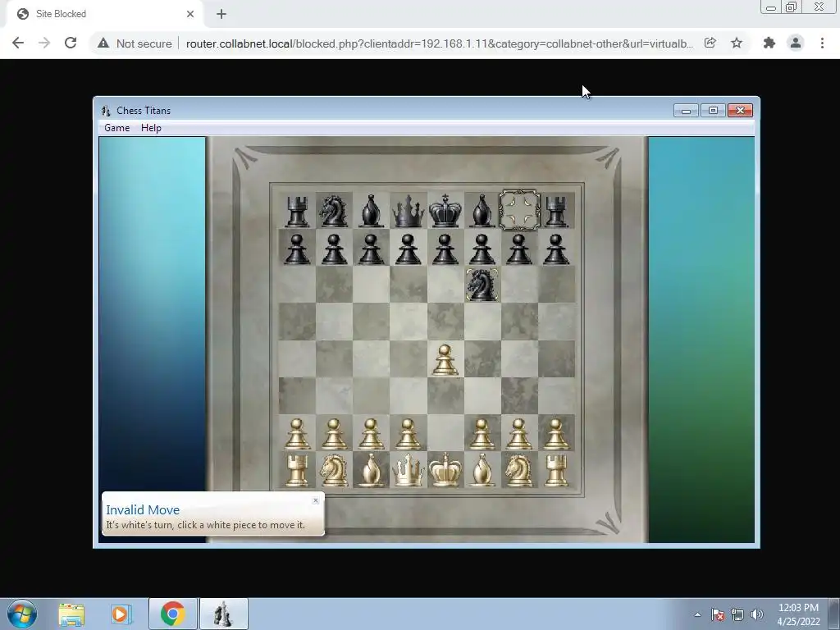Image resolution: width=840 pixels, height=630 pixels.
Task: Select the white knight on g1
Action: pyautogui.click(x=519, y=470)
